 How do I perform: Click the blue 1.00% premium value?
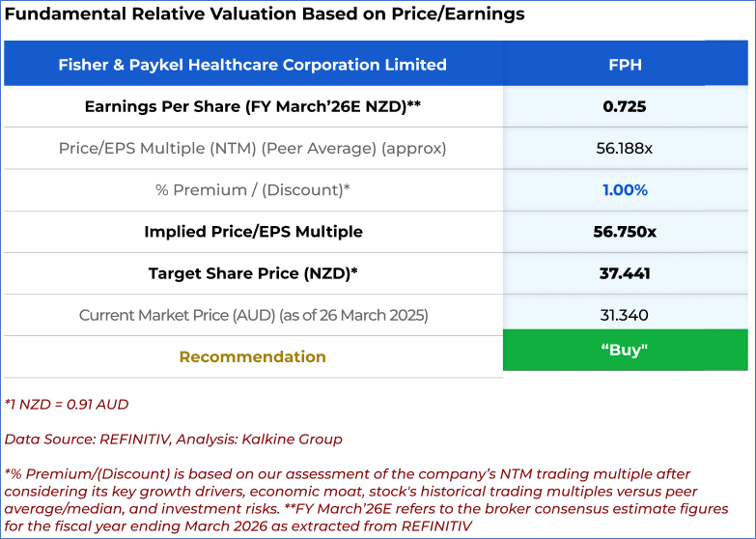(625, 190)
